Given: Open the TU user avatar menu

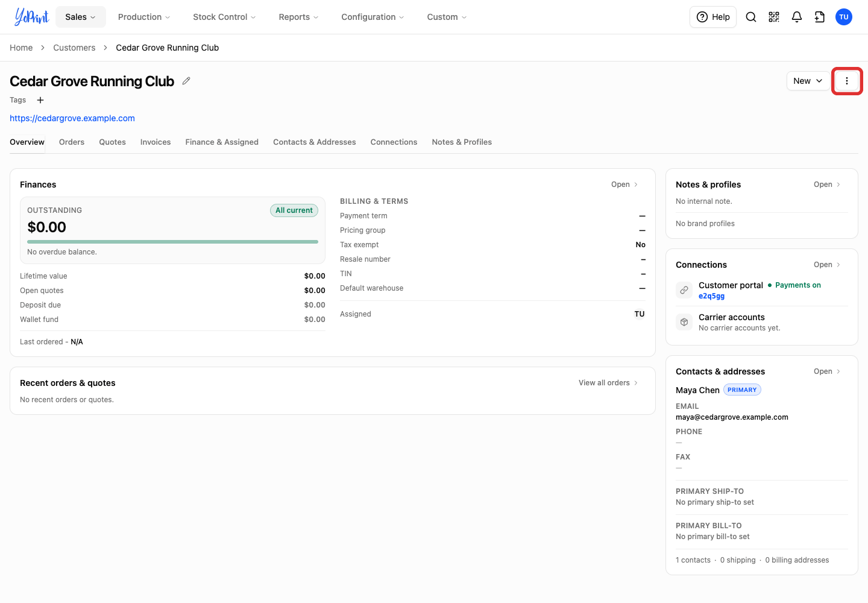Looking at the screenshot, I should tap(844, 17).
